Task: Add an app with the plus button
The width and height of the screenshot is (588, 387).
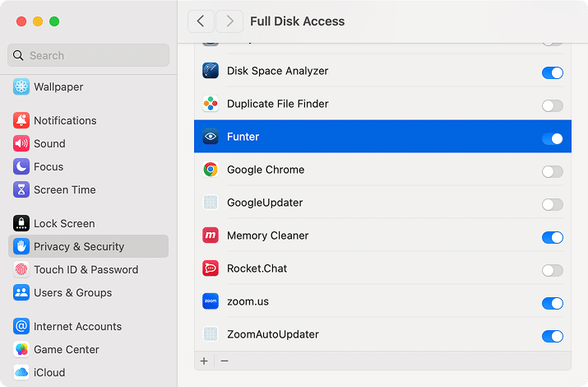Action: click(204, 361)
